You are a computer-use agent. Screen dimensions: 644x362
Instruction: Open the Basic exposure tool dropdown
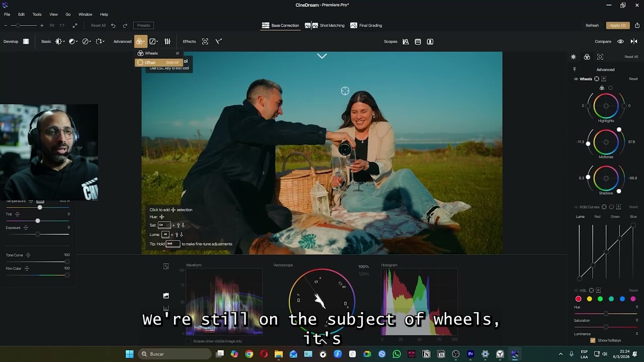click(x=60, y=41)
